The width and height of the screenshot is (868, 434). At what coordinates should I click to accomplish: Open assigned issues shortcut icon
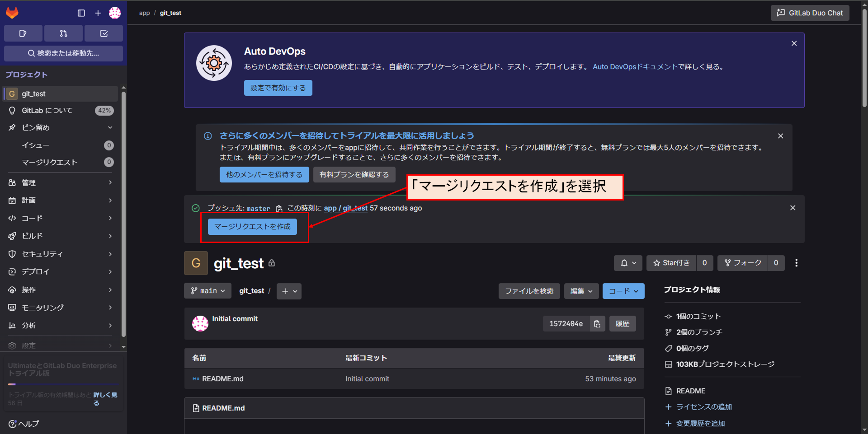pyautogui.click(x=23, y=33)
